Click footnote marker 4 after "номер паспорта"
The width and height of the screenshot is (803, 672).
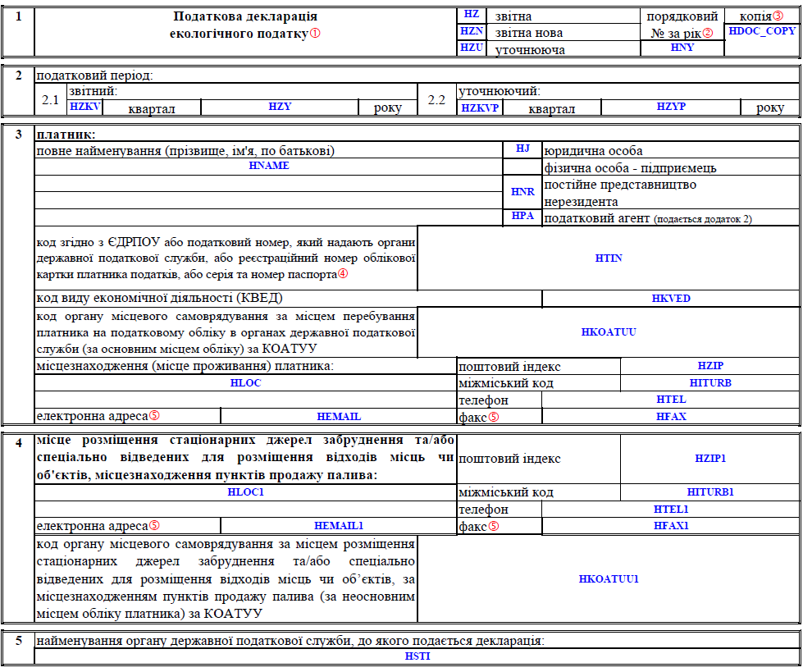tap(343, 275)
